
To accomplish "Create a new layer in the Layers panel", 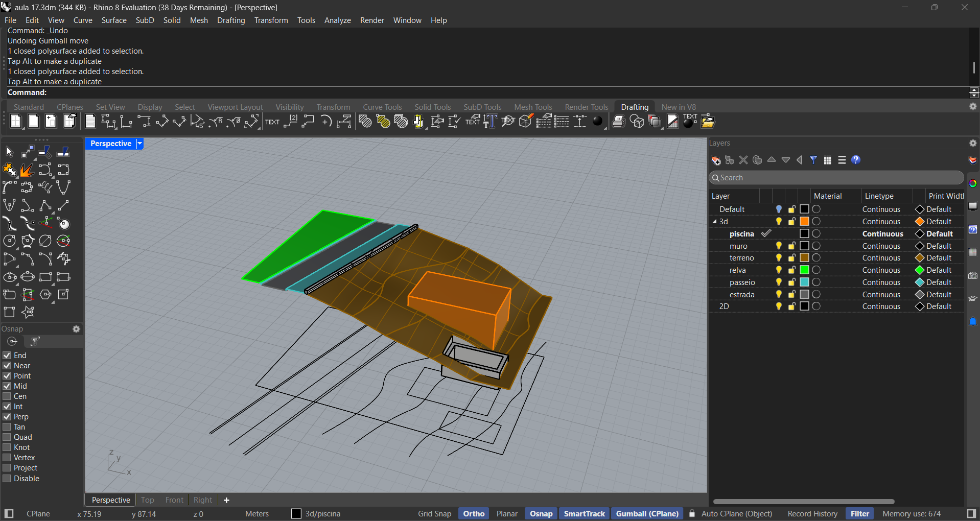I will [x=715, y=160].
